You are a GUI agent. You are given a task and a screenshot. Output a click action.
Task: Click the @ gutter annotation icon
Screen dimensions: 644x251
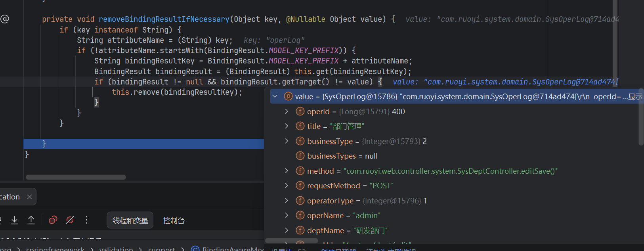coord(5,19)
